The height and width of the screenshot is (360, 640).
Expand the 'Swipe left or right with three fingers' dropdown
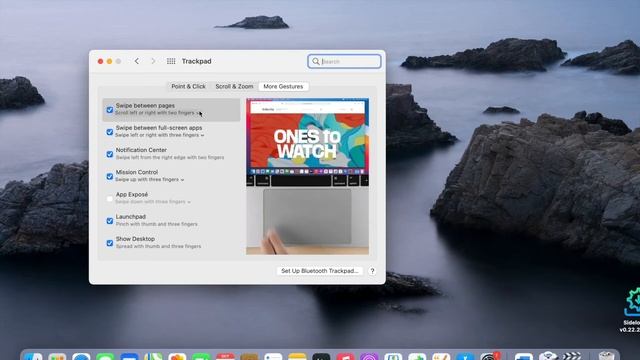[x=160, y=135]
